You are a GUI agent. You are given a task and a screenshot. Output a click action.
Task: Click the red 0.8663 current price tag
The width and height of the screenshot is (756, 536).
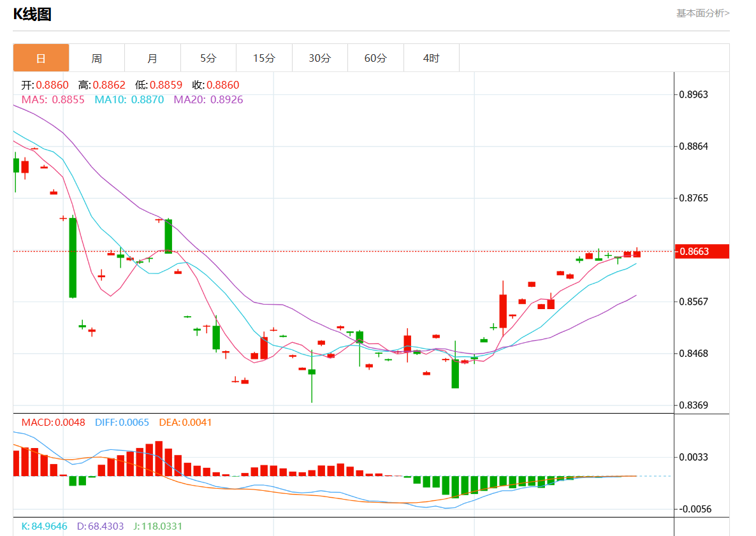pos(702,252)
